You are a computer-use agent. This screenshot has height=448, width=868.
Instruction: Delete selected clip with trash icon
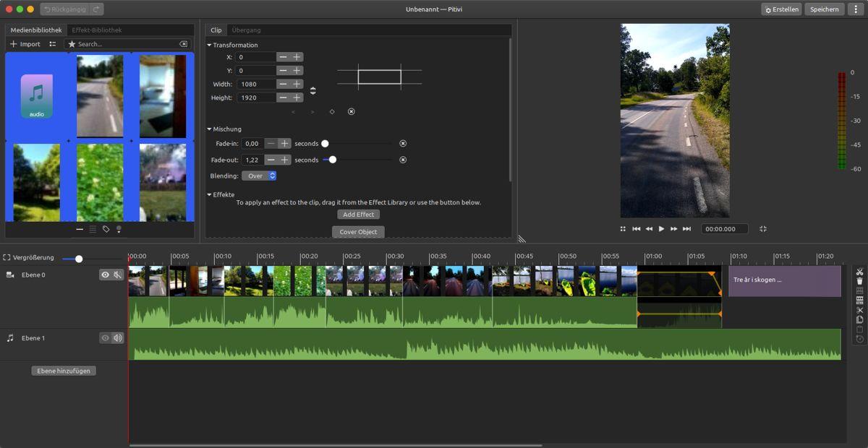coord(859,282)
